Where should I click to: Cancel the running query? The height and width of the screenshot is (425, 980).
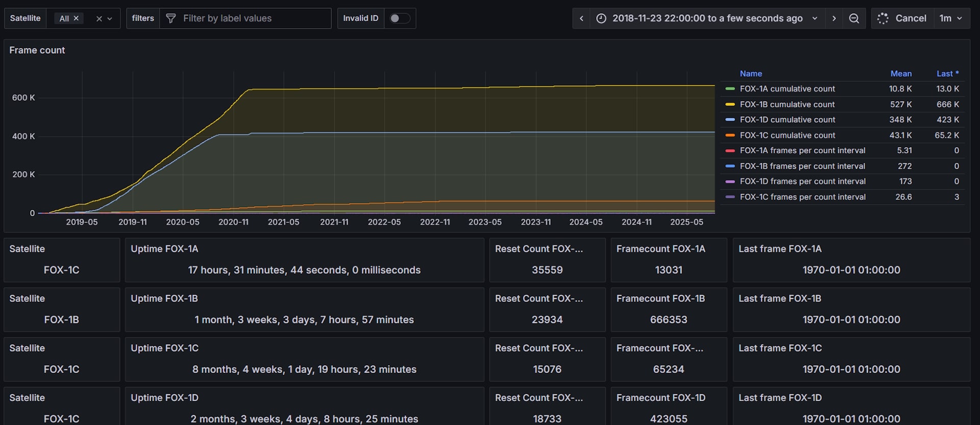click(x=911, y=18)
